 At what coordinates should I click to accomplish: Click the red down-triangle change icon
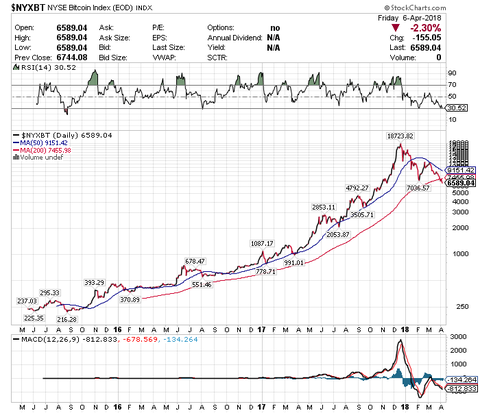point(395,28)
